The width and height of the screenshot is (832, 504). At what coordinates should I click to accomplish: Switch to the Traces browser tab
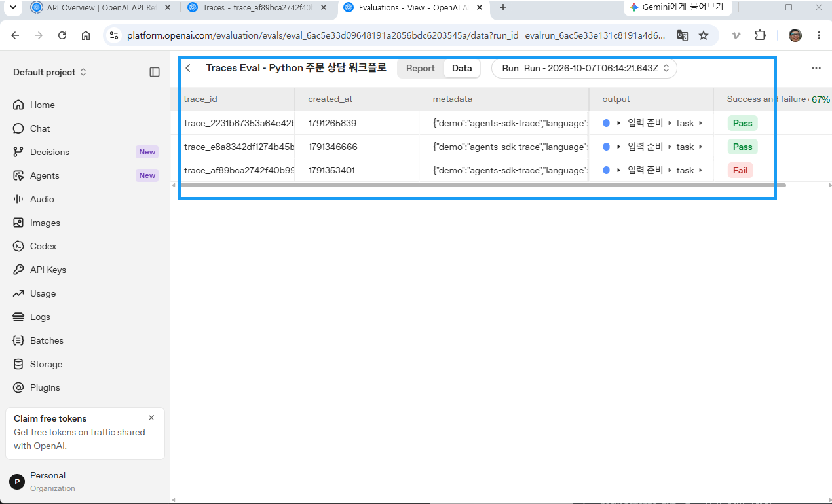pos(258,8)
